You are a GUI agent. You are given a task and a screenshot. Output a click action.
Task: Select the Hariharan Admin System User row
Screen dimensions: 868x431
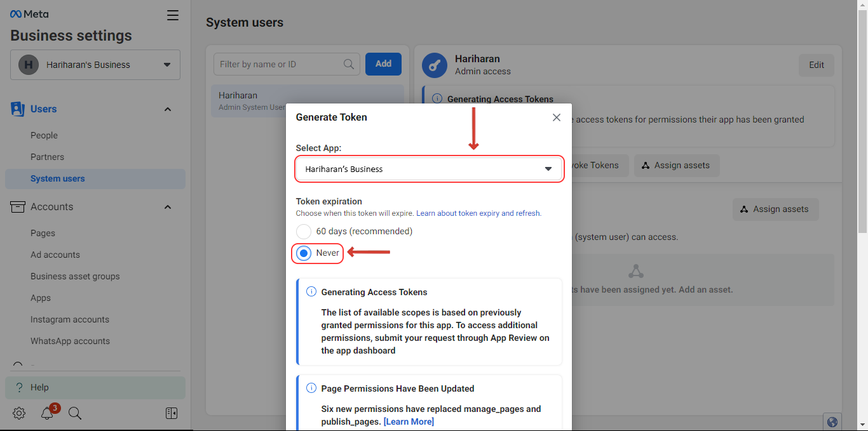click(308, 101)
